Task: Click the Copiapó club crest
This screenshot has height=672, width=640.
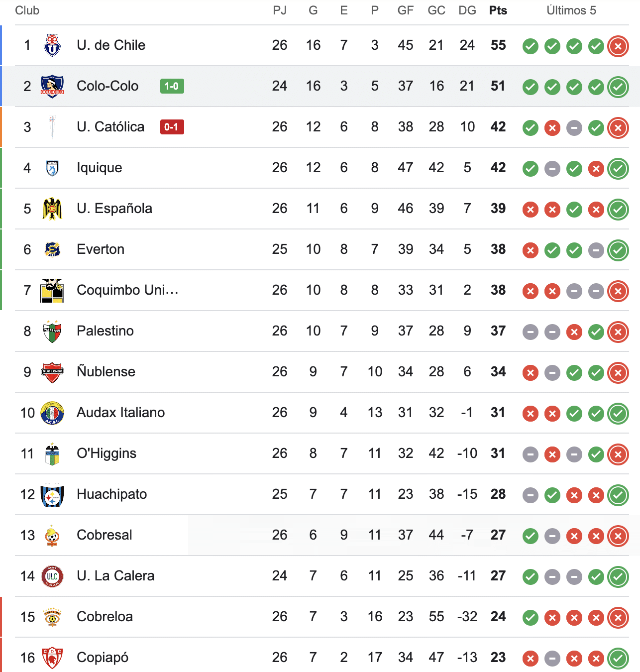Action: [52, 658]
